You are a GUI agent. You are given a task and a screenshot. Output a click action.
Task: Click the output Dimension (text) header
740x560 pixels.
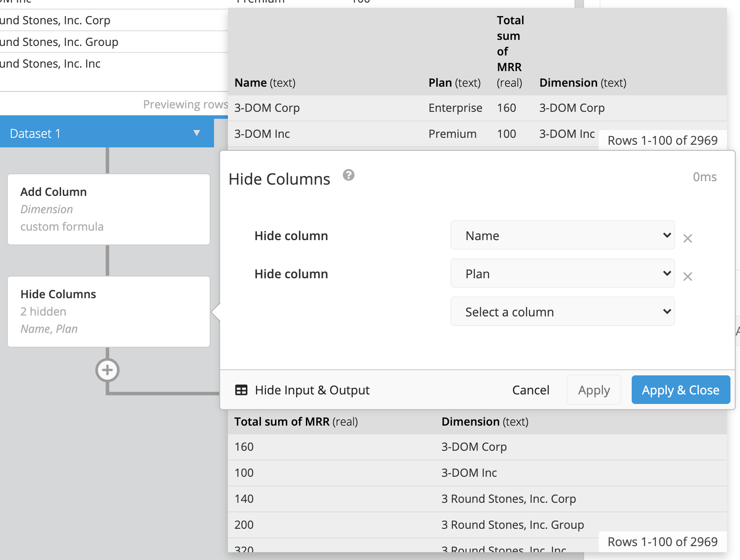[x=485, y=422]
